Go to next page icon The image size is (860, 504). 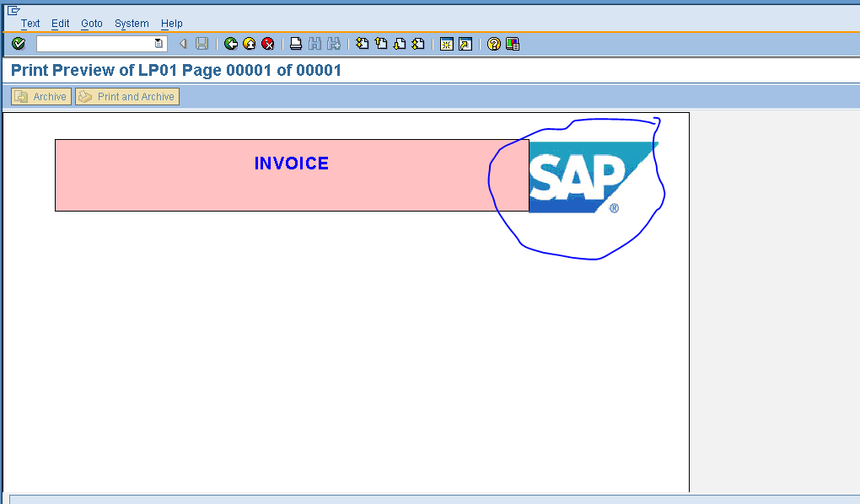point(399,43)
